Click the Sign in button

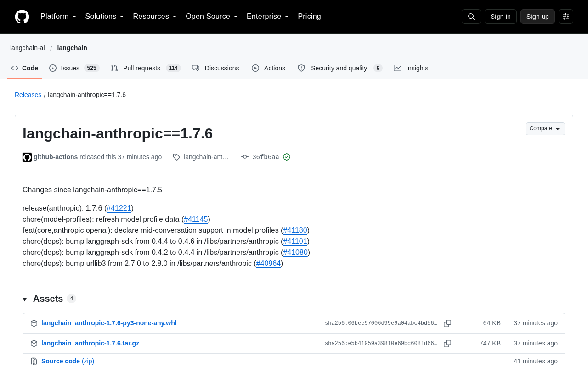[x=500, y=17]
